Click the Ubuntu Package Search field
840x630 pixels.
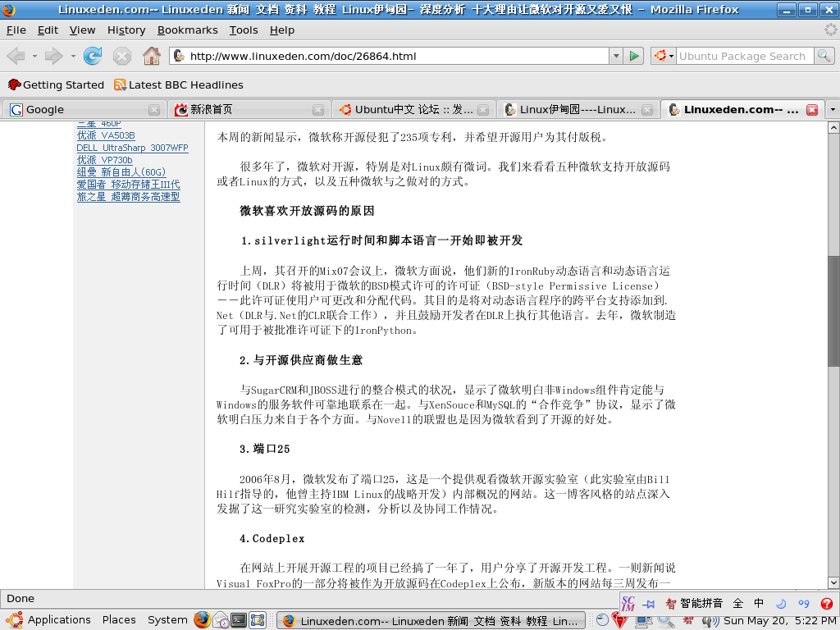coord(745,56)
